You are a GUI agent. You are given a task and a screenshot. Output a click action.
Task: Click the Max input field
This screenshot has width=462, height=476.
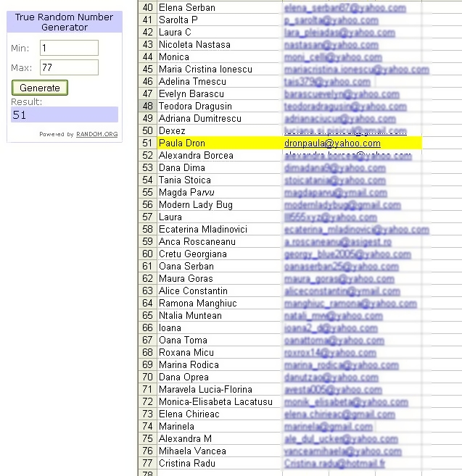69,67
